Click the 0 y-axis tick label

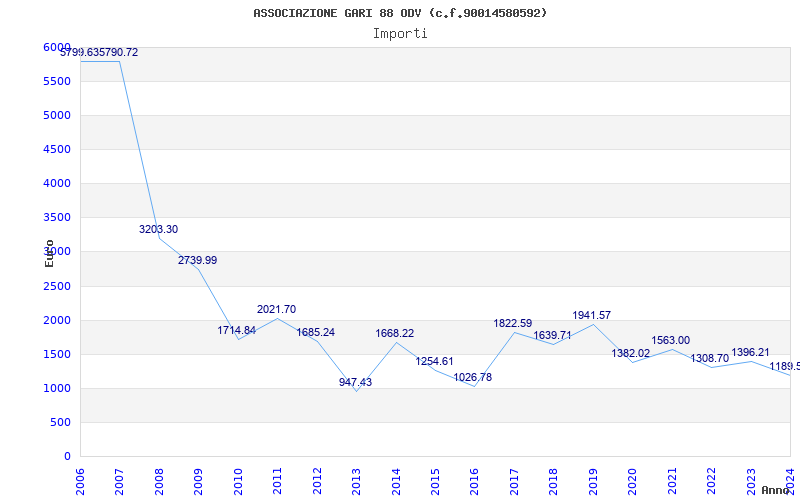(67, 457)
